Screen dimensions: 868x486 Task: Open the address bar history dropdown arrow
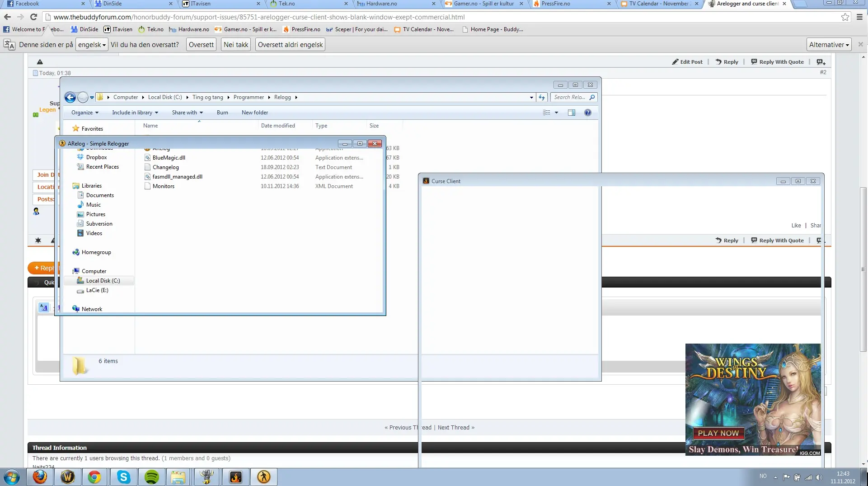[531, 97]
